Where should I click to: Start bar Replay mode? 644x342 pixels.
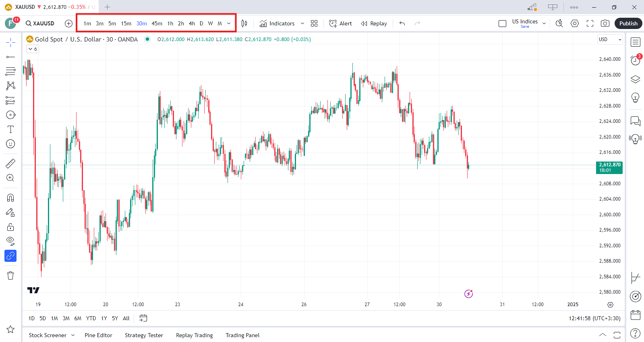coord(374,23)
